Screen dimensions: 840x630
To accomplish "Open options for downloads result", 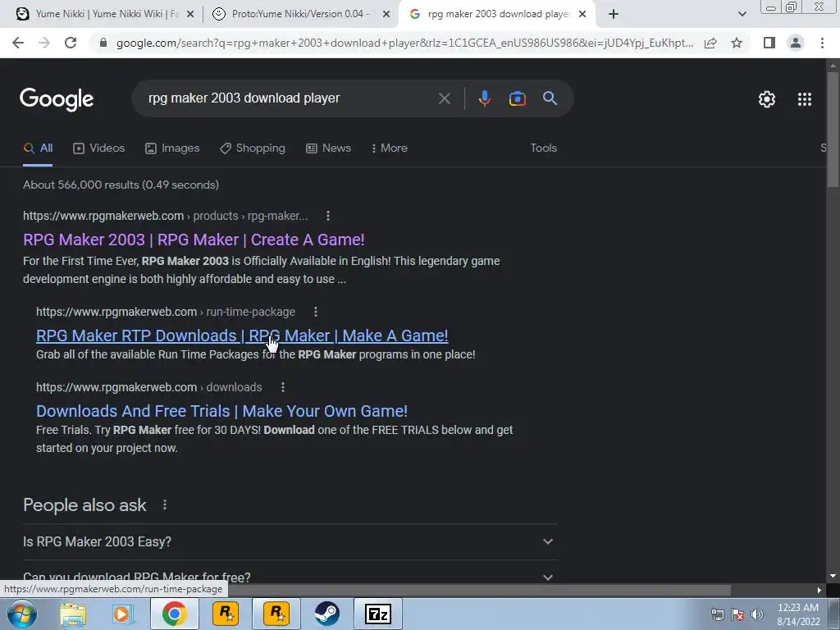I will (283, 387).
